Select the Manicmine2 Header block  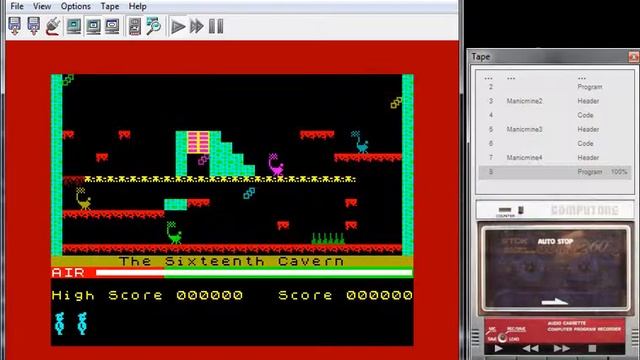555,101
